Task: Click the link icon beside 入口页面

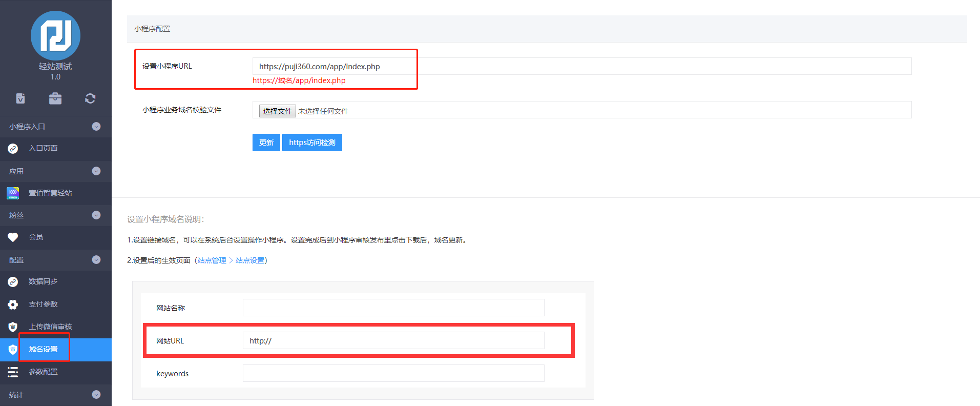Action: pyautogui.click(x=13, y=149)
